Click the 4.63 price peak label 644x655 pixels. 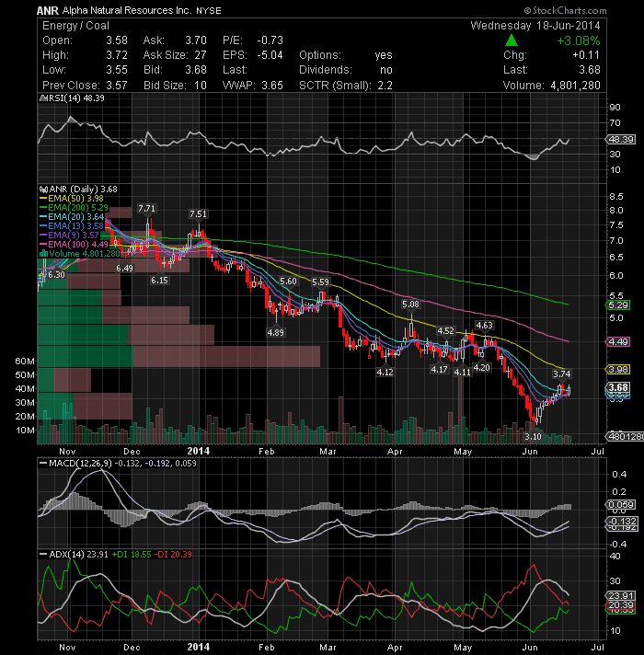(x=484, y=326)
